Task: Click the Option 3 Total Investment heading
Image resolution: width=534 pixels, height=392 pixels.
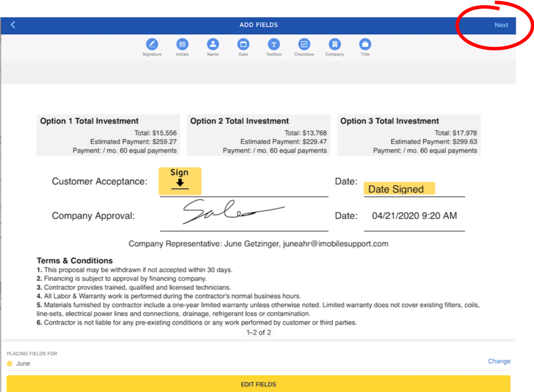Action: click(x=390, y=121)
